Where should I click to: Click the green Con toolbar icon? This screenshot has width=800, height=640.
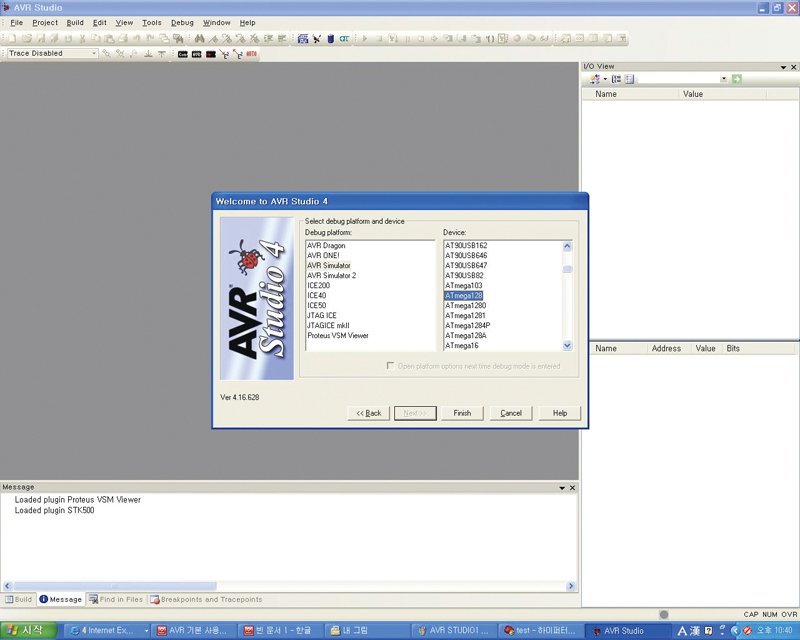pos(344,38)
